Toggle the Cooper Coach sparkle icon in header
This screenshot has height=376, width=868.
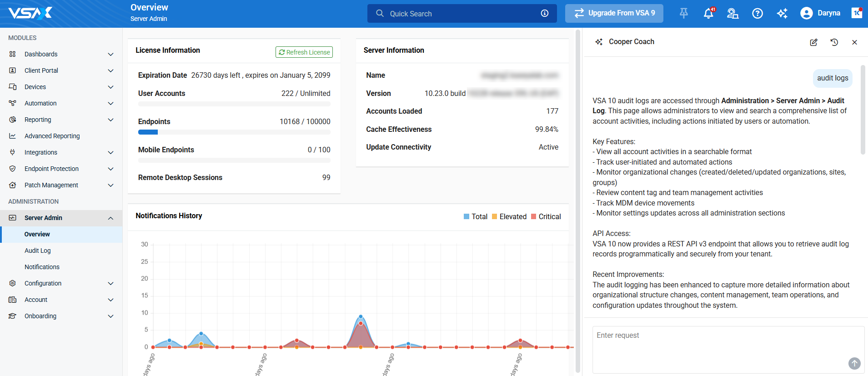pos(782,14)
